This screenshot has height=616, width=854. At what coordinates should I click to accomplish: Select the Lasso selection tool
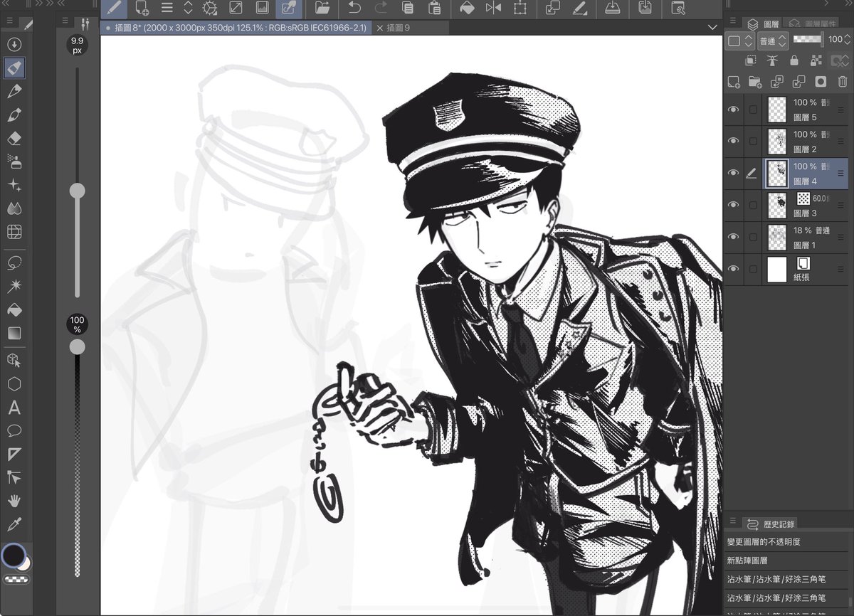tap(14, 263)
